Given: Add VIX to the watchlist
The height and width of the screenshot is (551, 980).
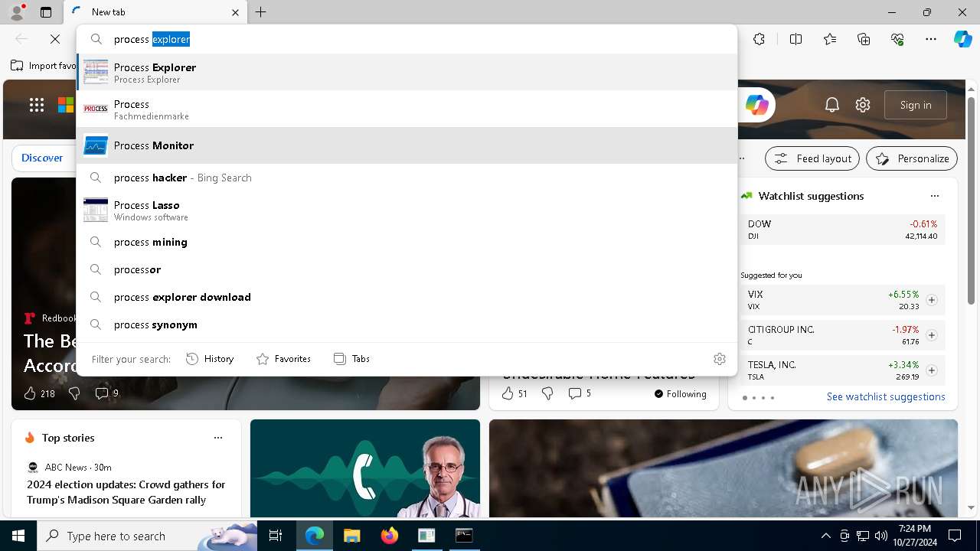Looking at the screenshot, I should click(932, 300).
